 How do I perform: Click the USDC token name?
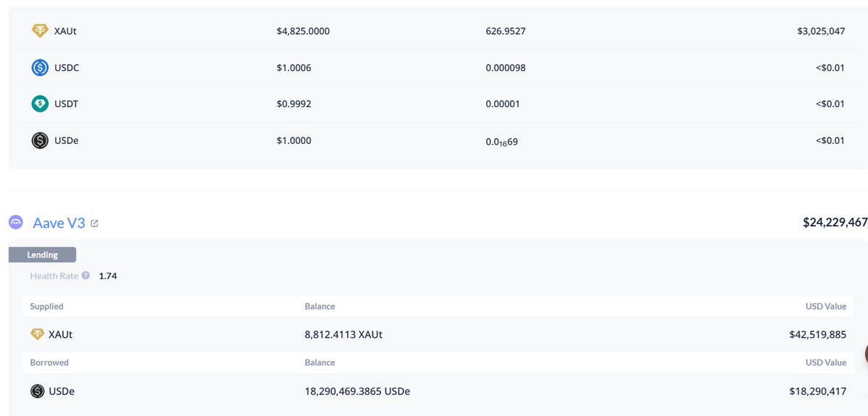[x=67, y=68]
